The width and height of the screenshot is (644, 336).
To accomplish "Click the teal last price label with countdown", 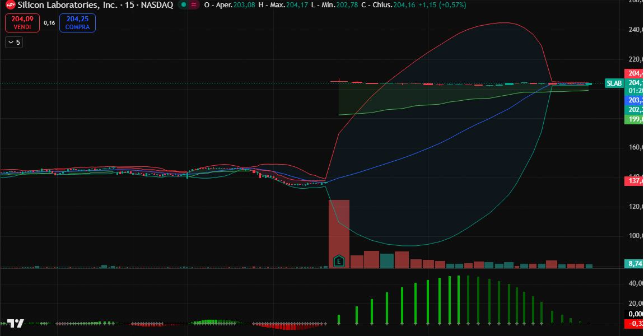I will [634, 87].
